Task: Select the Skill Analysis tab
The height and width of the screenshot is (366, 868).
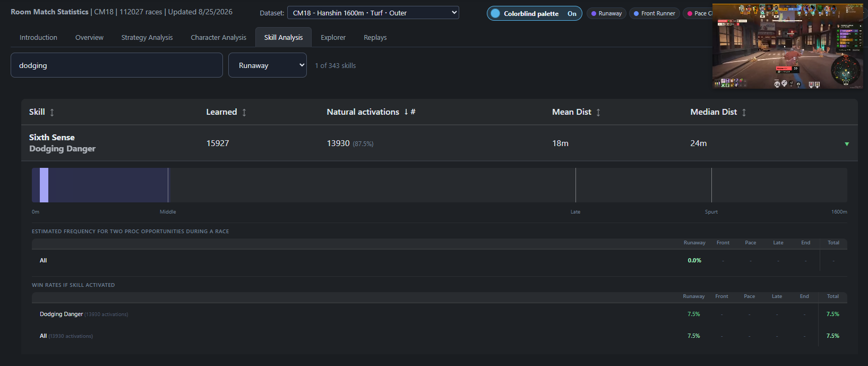Action: click(x=283, y=38)
